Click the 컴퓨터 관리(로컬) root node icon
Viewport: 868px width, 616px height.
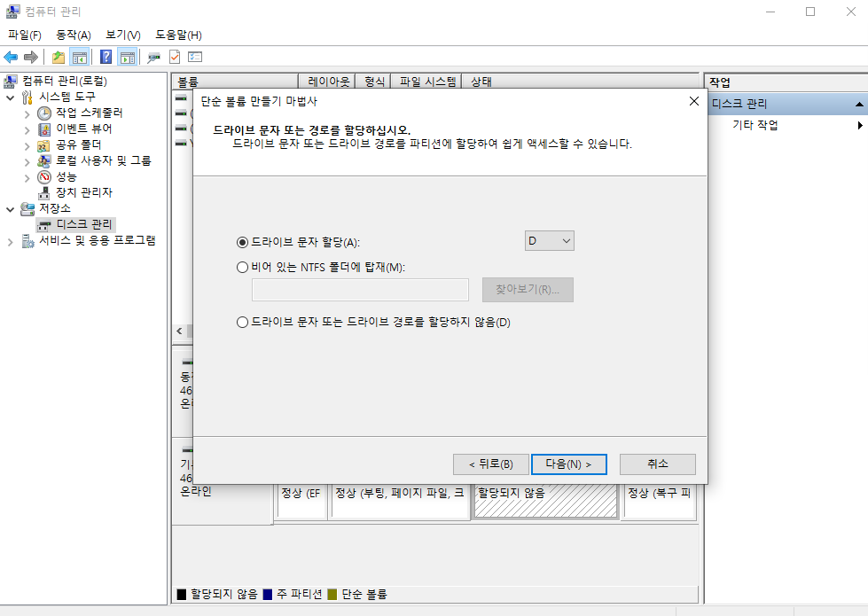click(x=10, y=82)
